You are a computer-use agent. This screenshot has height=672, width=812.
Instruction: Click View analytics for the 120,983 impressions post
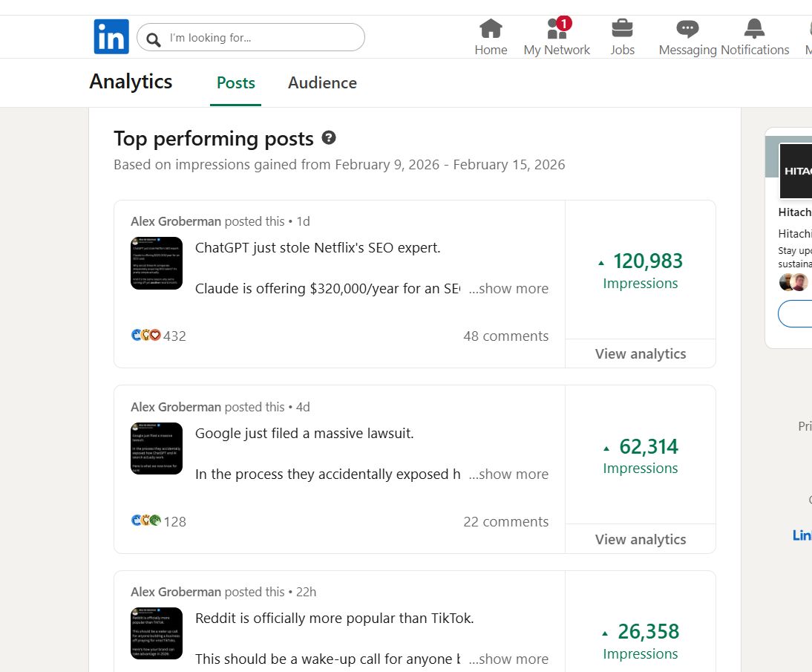641,354
